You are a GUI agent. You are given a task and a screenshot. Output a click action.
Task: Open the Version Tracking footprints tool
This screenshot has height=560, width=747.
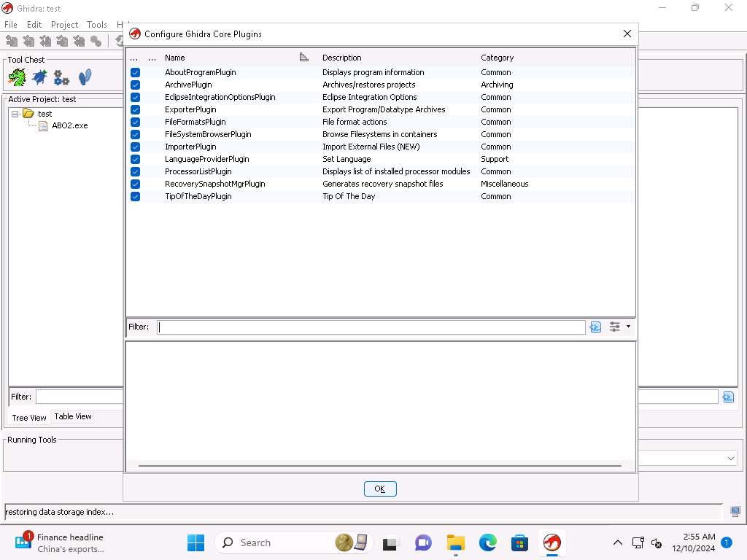(x=85, y=77)
